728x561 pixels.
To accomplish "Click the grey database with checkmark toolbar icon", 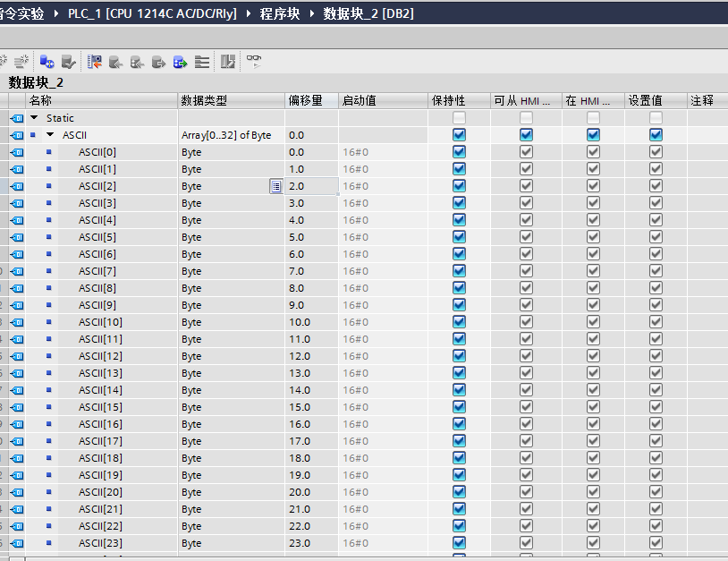I will pyautogui.click(x=68, y=62).
